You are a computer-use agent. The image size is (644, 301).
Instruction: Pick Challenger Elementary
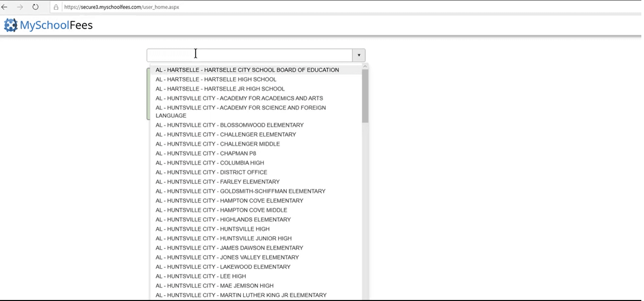point(256,134)
